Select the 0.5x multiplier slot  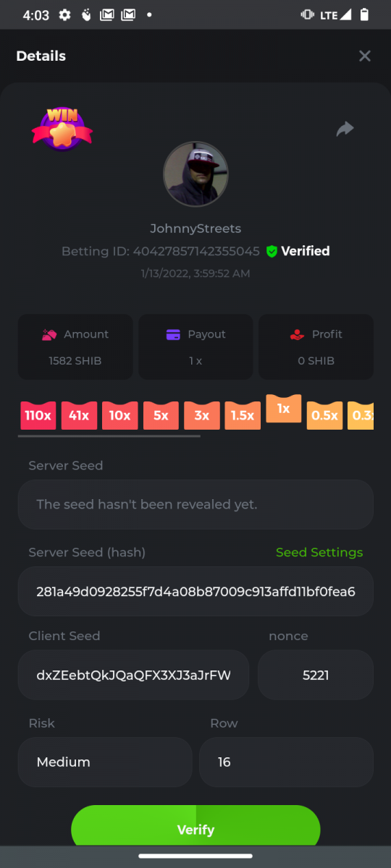[324, 416]
